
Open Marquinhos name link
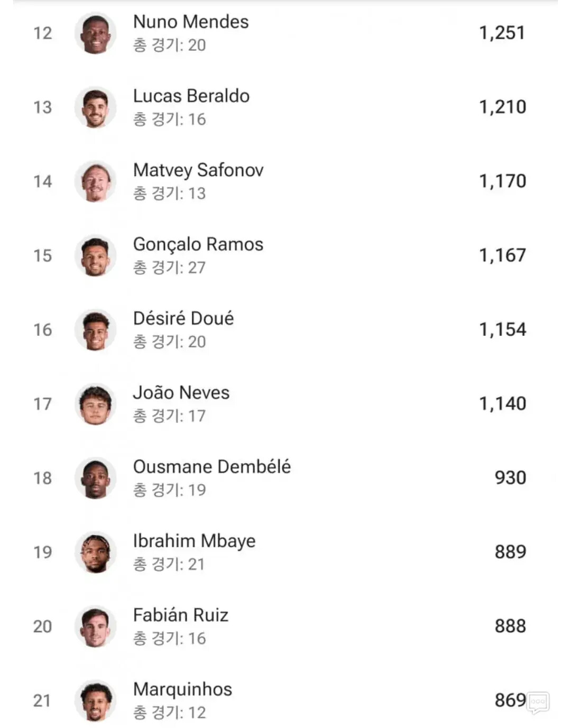tap(182, 689)
